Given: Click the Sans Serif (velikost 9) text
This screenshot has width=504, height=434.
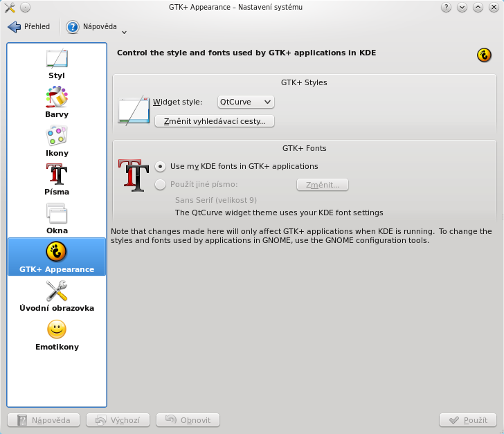Looking at the screenshot, I should pos(216,200).
